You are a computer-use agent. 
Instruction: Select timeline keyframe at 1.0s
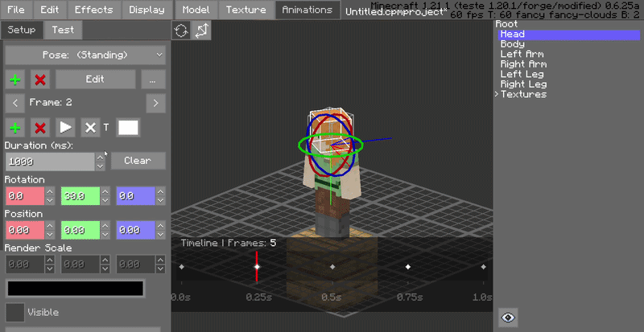[484, 267]
